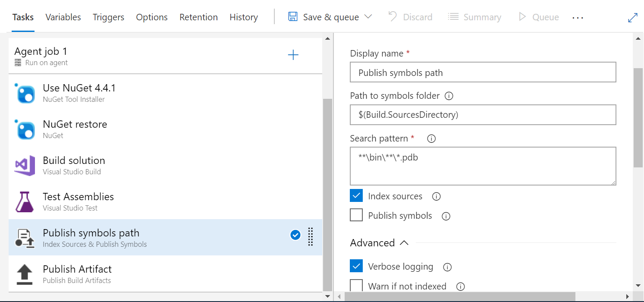Click the task list scroll down arrow
Screen dimensions: 644x302
pyautogui.click(x=328, y=296)
